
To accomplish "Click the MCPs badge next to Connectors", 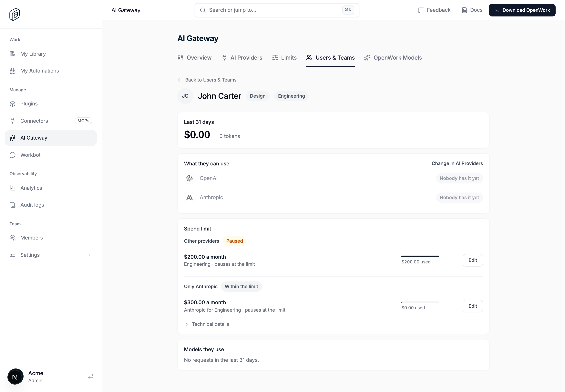I will click(83, 121).
